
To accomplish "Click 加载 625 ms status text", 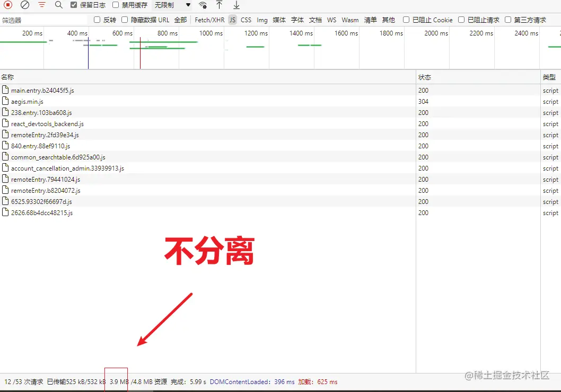I will click(x=318, y=381).
